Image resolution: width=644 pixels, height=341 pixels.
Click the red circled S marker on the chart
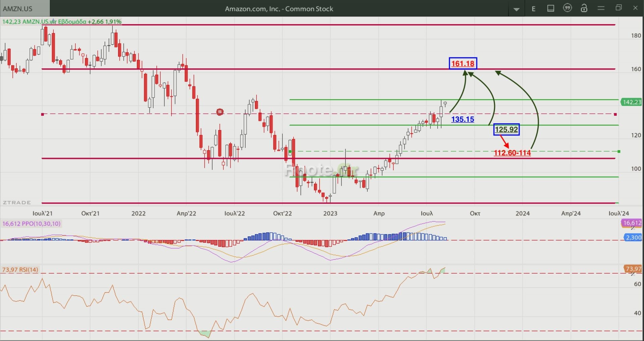(x=220, y=112)
